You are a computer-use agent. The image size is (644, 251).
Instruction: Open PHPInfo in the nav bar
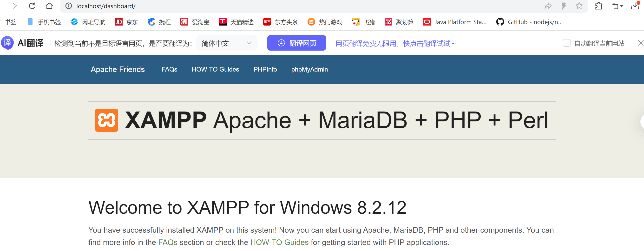[265, 69]
